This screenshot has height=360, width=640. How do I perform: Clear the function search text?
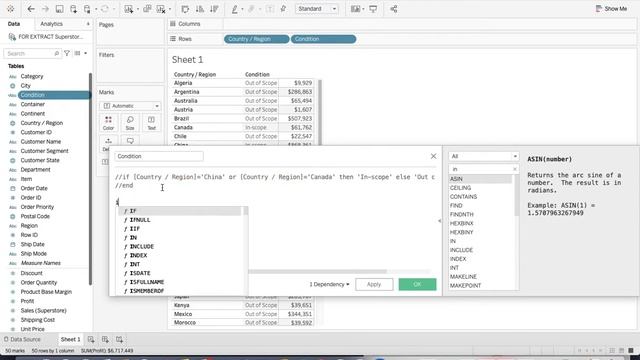515,169
